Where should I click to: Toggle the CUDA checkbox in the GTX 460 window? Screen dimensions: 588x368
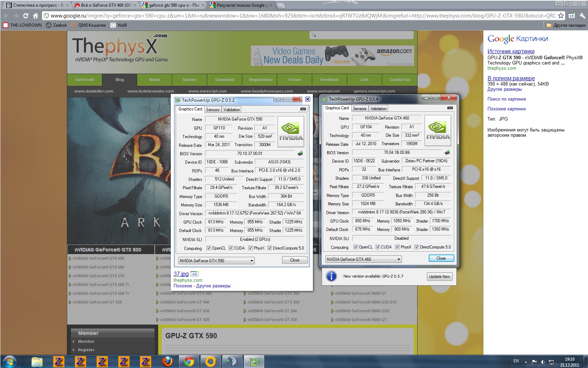click(378, 247)
